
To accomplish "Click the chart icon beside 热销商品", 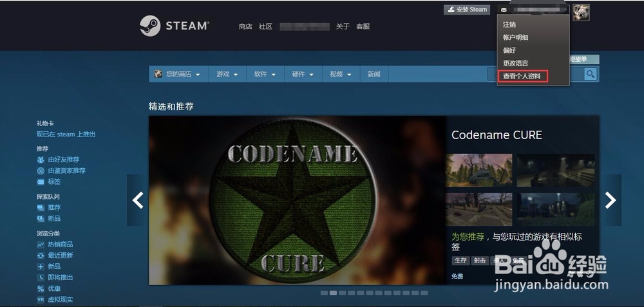I will (x=41, y=245).
